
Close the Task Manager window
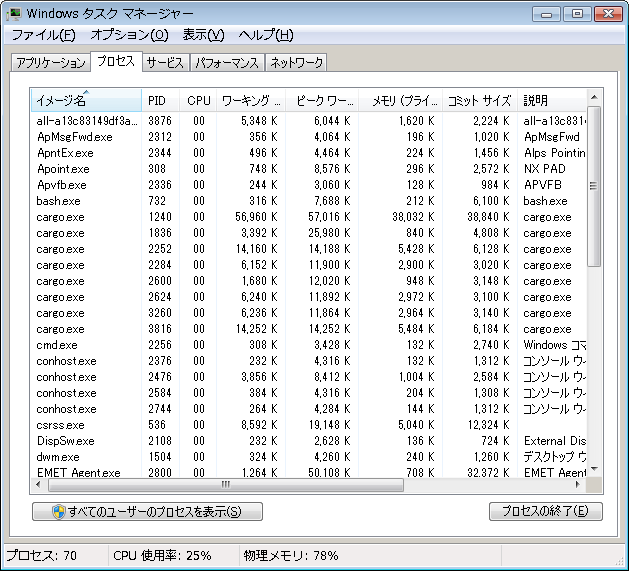click(x=608, y=14)
